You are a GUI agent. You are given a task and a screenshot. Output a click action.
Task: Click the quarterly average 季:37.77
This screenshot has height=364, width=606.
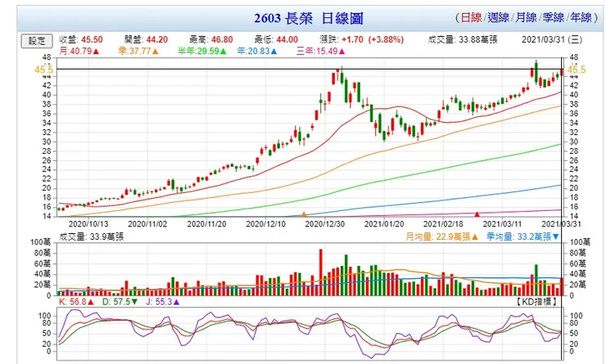(138, 52)
